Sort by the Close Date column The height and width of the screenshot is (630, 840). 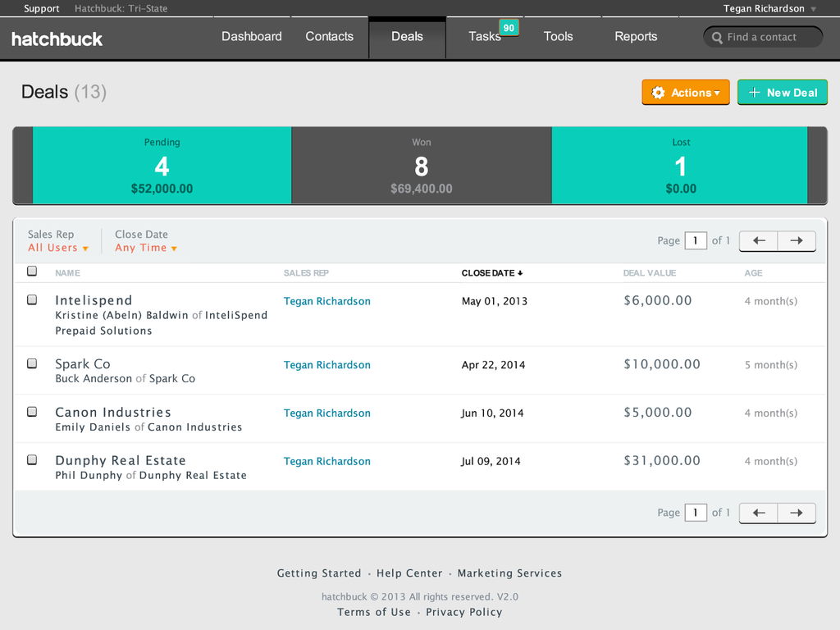(x=492, y=272)
